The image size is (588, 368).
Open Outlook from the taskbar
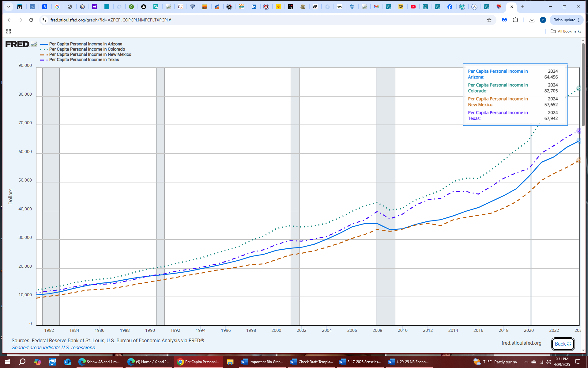click(67, 362)
